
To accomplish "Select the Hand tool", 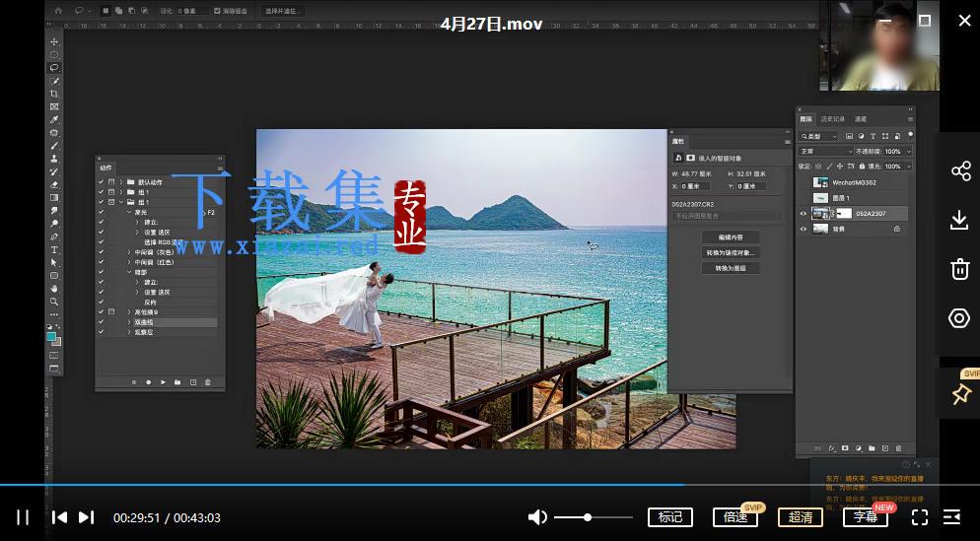I will pos(54,289).
